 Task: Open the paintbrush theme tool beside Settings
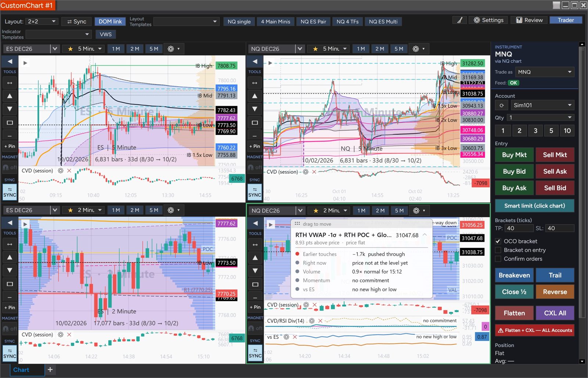click(x=459, y=20)
